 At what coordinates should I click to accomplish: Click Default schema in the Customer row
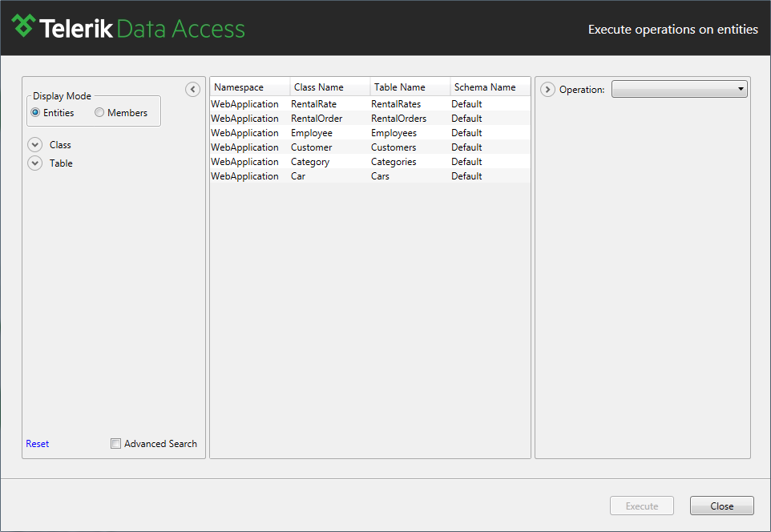pyautogui.click(x=466, y=147)
